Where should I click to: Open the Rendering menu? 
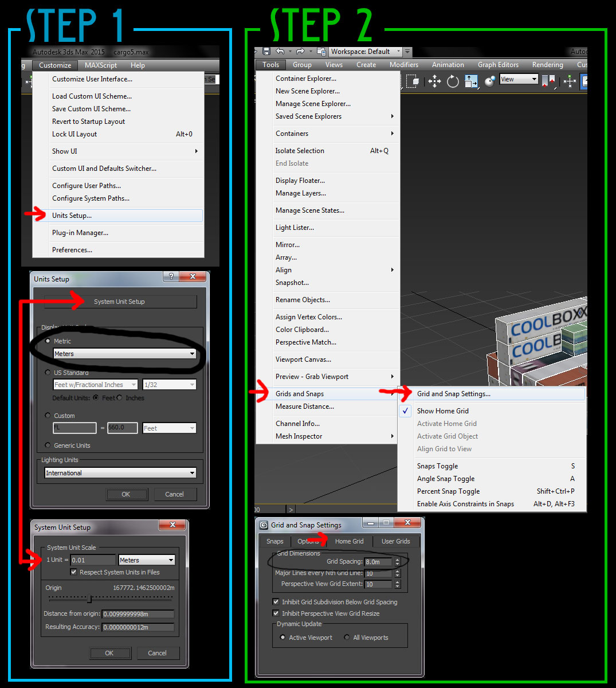pyautogui.click(x=547, y=65)
